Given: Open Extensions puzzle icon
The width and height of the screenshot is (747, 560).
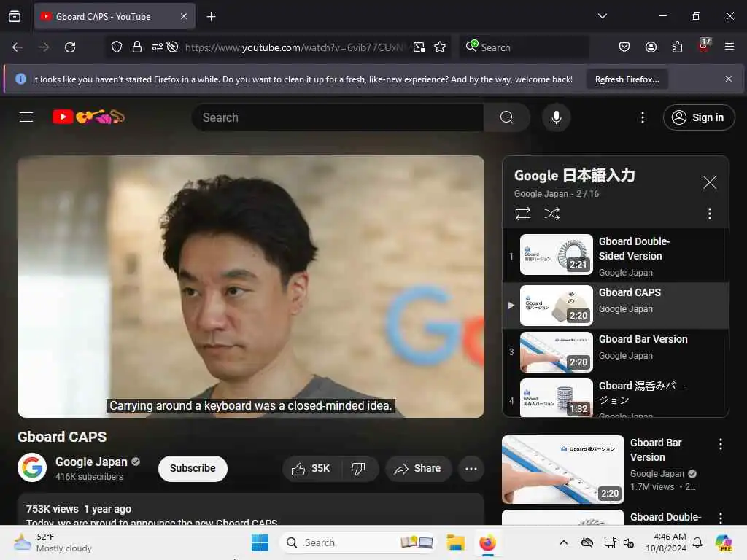Looking at the screenshot, I should click(677, 47).
